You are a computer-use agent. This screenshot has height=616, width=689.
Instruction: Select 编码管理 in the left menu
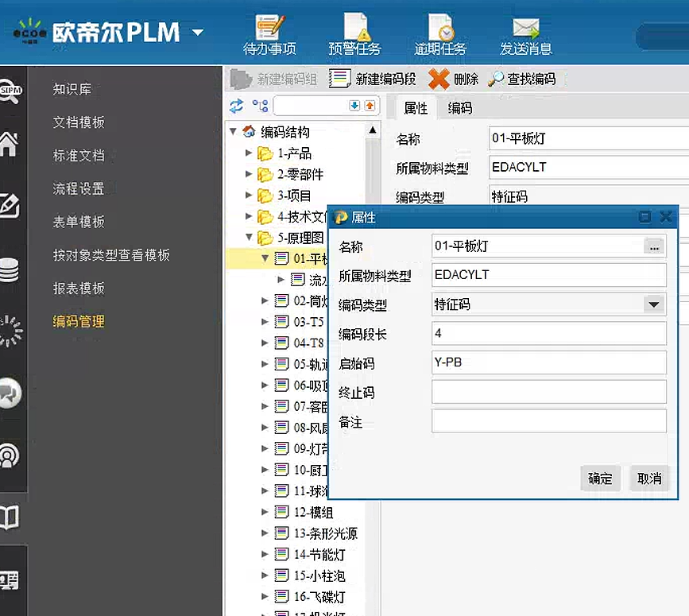tap(79, 322)
